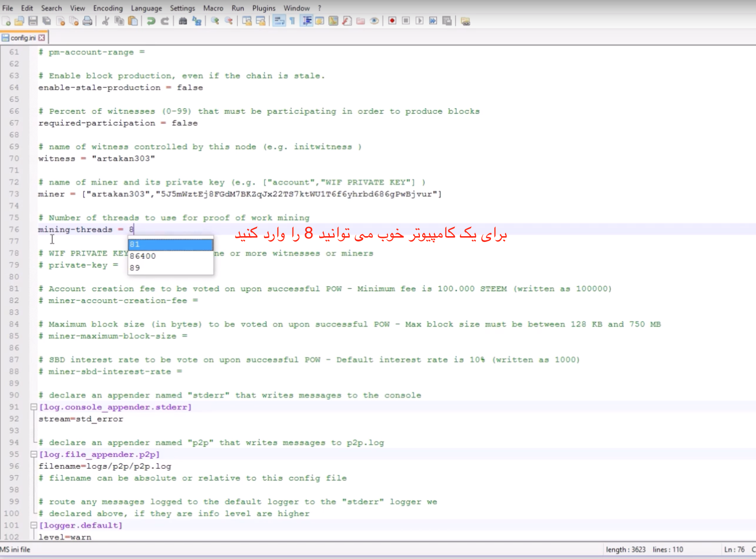Toggle Show All Characters pilcrow icon
The height and width of the screenshot is (559, 756).
292,21
